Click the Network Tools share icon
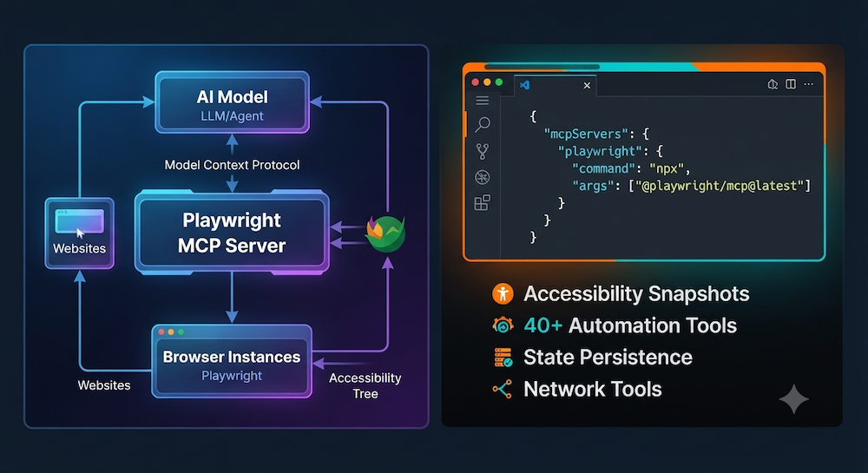The image size is (868, 473). click(502, 390)
